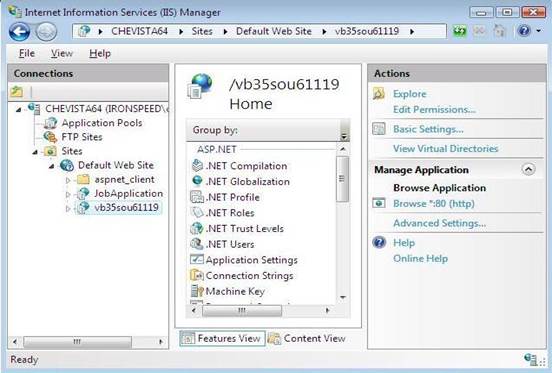Click the help question mark icon in toolbar
552x373 pixels.
[524, 31]
